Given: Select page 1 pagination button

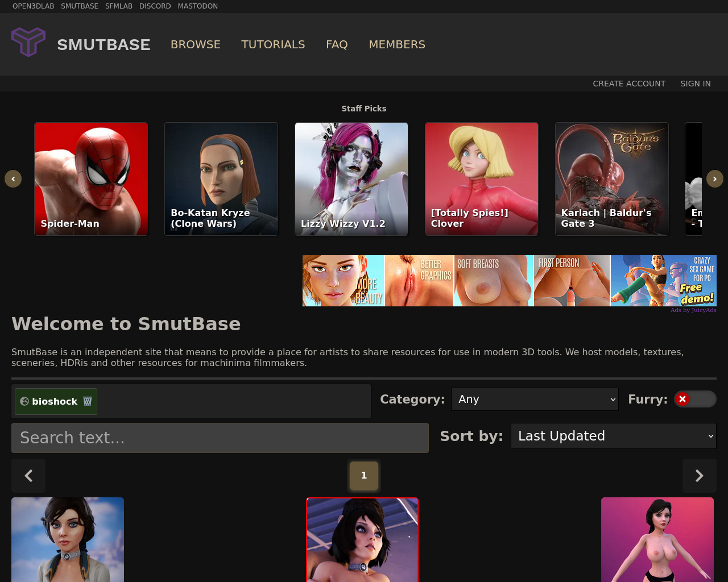Looking at the screenshot, I should [x=364, y=476].
